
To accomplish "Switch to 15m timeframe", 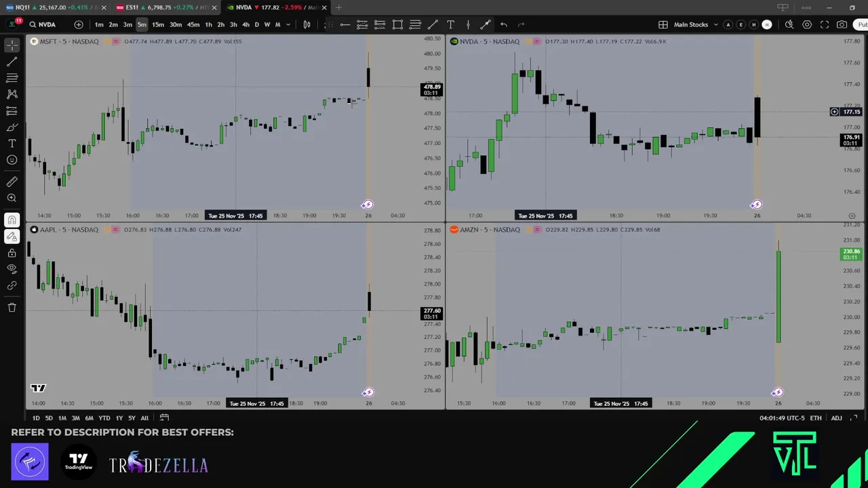I will click(x=157, y=24).
